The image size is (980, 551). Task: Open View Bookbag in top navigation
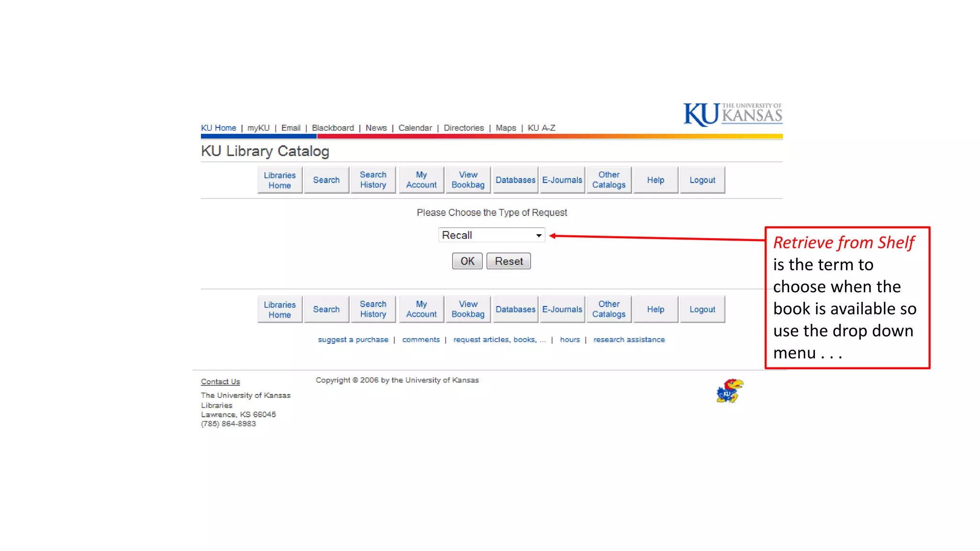tap(468, 180)
